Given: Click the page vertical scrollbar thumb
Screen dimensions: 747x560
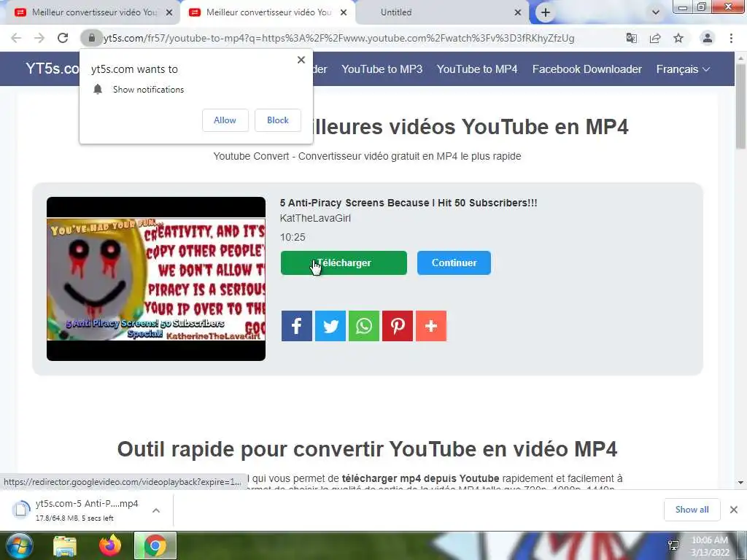Looking at the screenshot, I should [x=740, y=107].
